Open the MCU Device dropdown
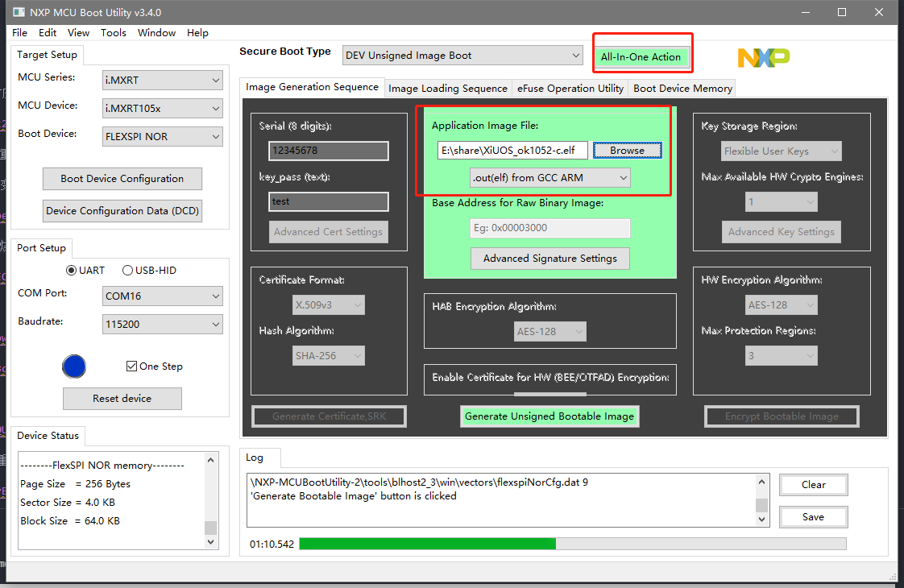Viewport: 904px width, 588px height. pyautogui.click(x=163, y=109)
